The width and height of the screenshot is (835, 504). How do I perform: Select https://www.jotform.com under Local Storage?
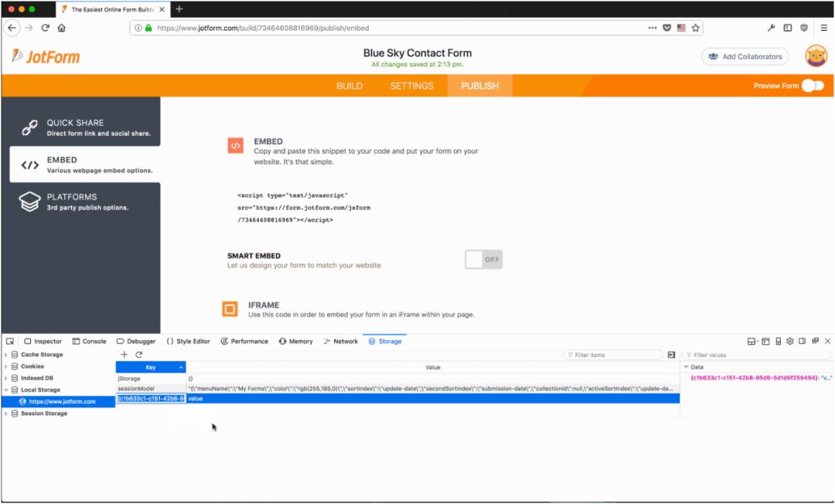pos(57,401)
